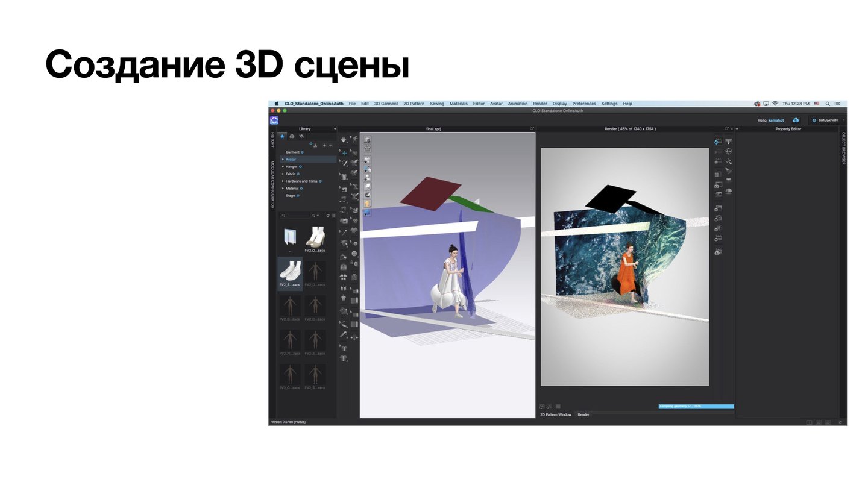868x488 pixels.
Task: Select the Garment item in Library
Action: [x=292, y=152]
